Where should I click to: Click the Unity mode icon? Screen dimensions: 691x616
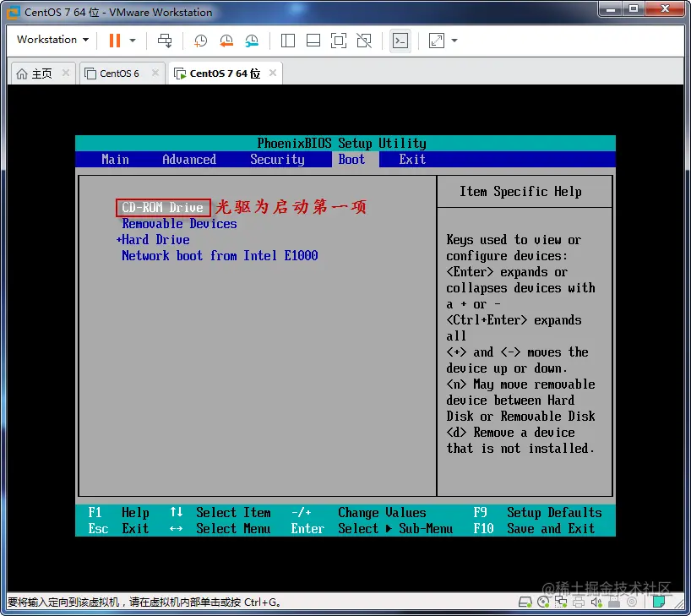click(364, 41)
